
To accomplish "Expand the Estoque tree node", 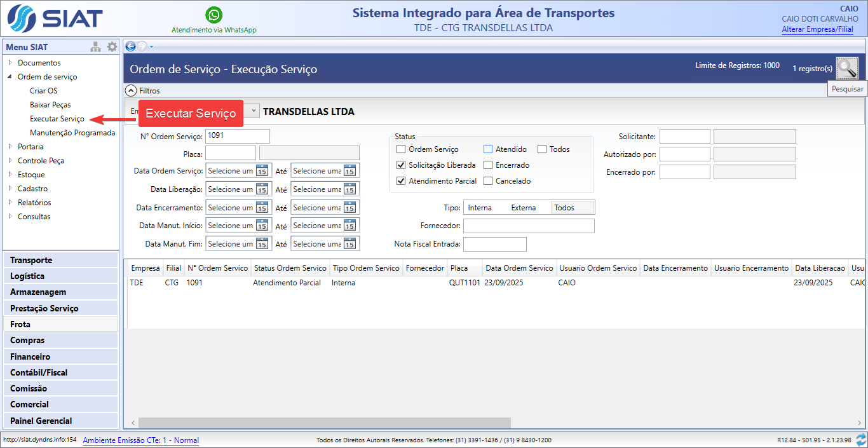I will (10, 175).
